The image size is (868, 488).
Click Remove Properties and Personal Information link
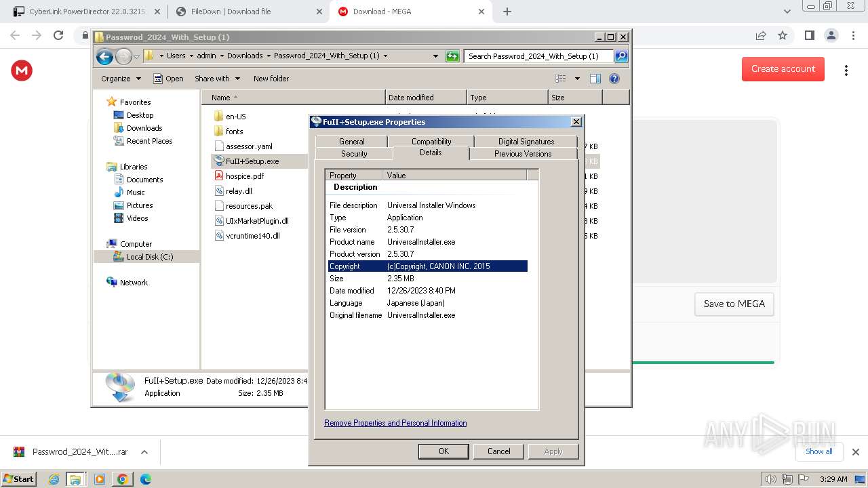coord(395,423)
